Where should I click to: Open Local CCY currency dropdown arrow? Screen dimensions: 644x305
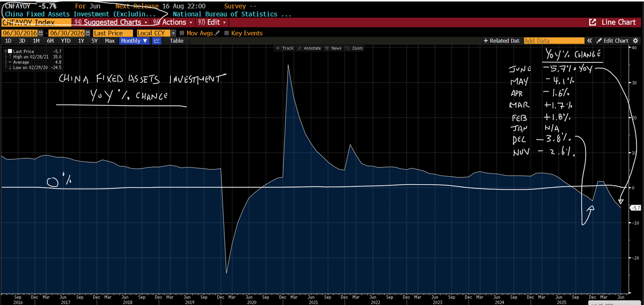(x=173, y=33)
